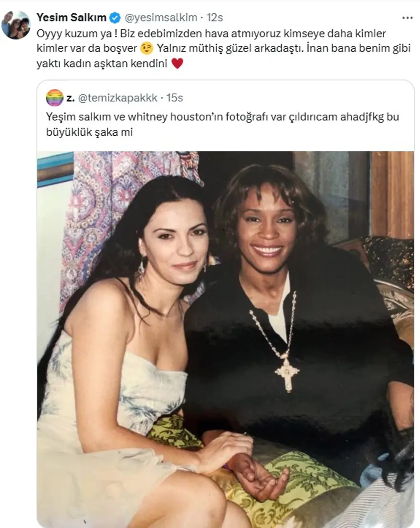Click the red heart emoji

click(x=177, y=63)
